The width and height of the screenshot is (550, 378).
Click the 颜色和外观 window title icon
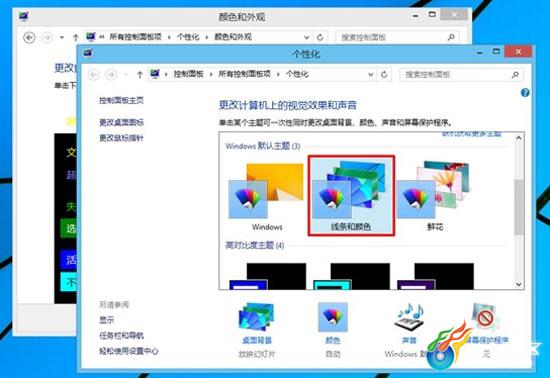coord(24,16)
